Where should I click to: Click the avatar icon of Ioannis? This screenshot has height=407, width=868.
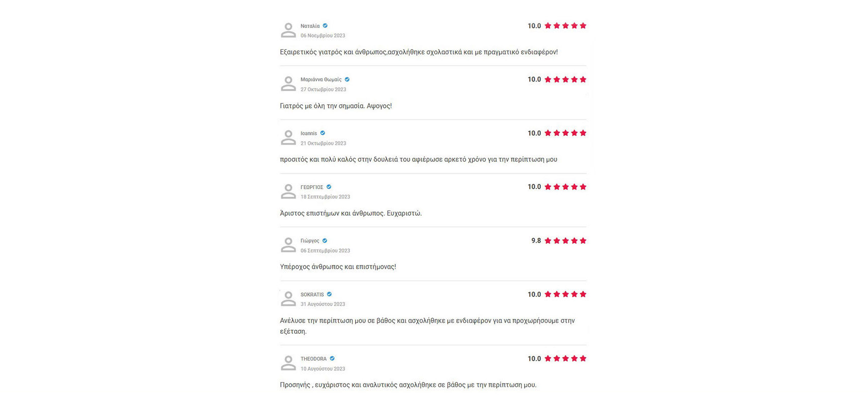(x=288, y=137)
